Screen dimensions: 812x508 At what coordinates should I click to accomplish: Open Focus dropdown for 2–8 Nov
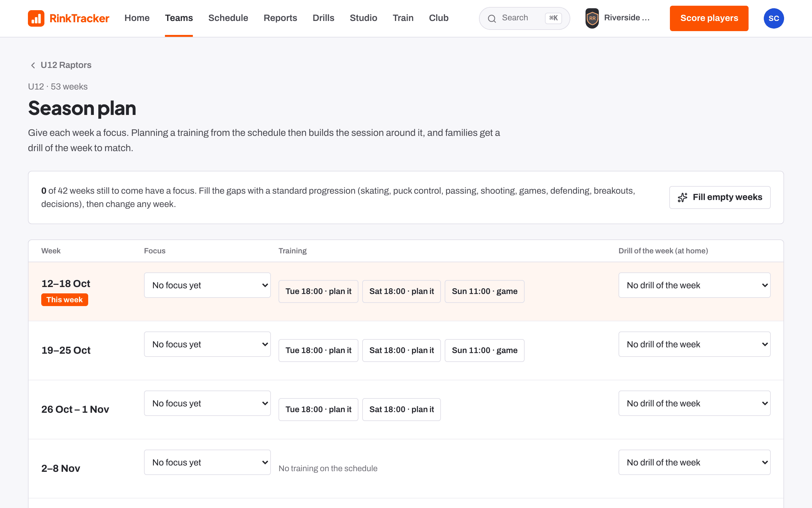point(207,462)
